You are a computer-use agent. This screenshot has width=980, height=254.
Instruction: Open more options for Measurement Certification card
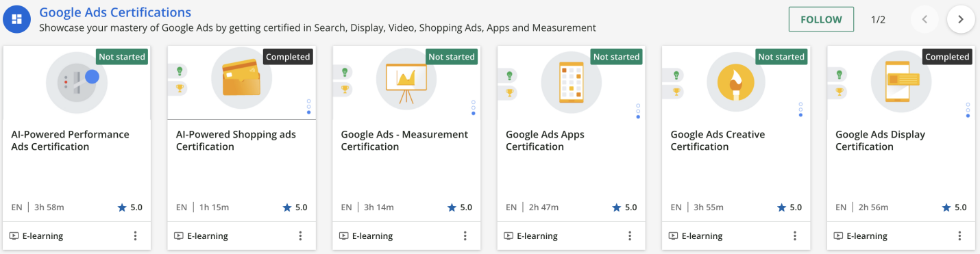465,236
